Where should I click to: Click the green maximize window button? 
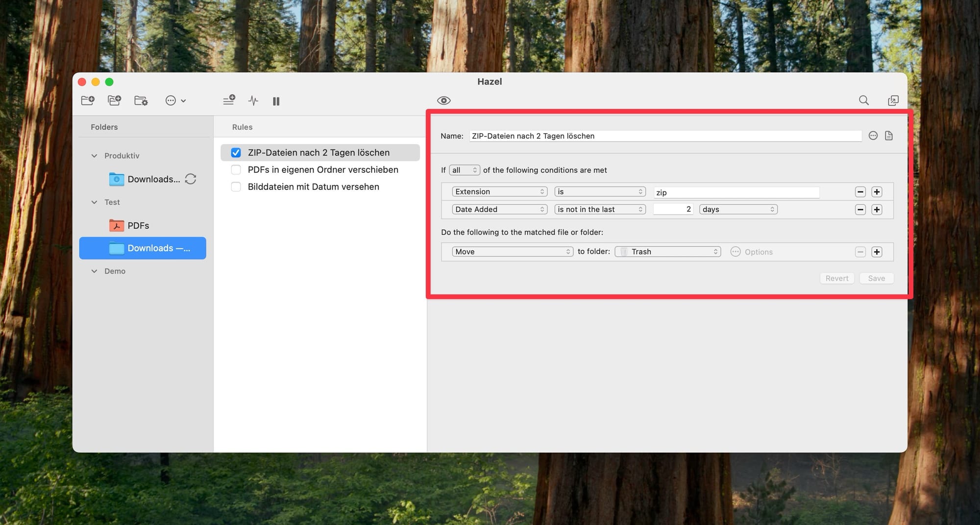pyautogui.click(x=109, y=82)
